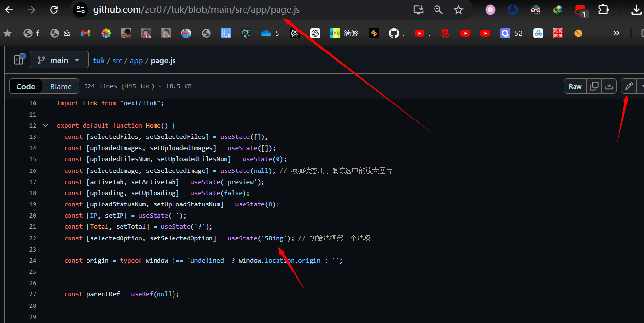644x323 pixels.
Task: Navigate to the src folder breadcrumb
Action: click(x=117, y=61)
